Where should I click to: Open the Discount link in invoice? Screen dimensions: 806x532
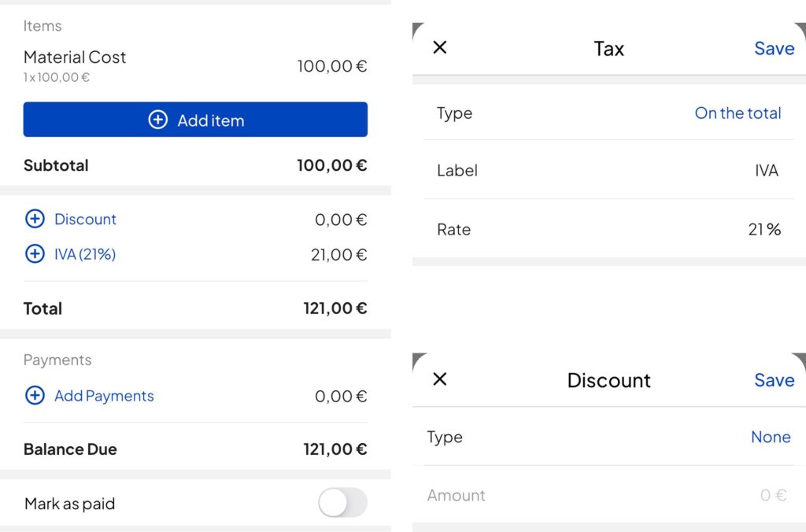[x=85, y=220]
